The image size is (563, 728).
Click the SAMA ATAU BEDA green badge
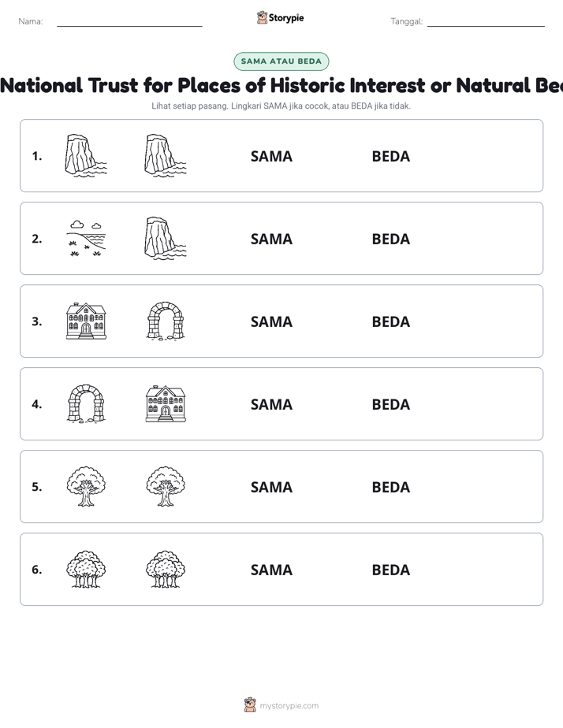click(x=281, y=61)
